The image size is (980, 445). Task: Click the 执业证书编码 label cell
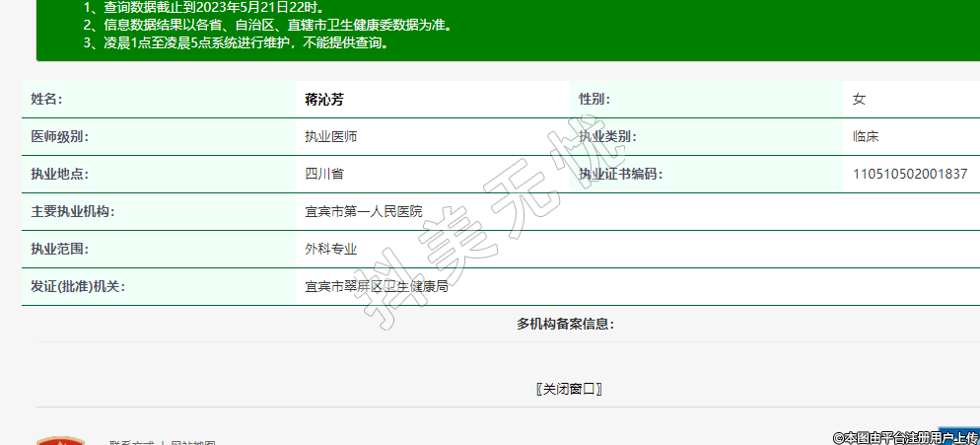click(x=620, y=175)
